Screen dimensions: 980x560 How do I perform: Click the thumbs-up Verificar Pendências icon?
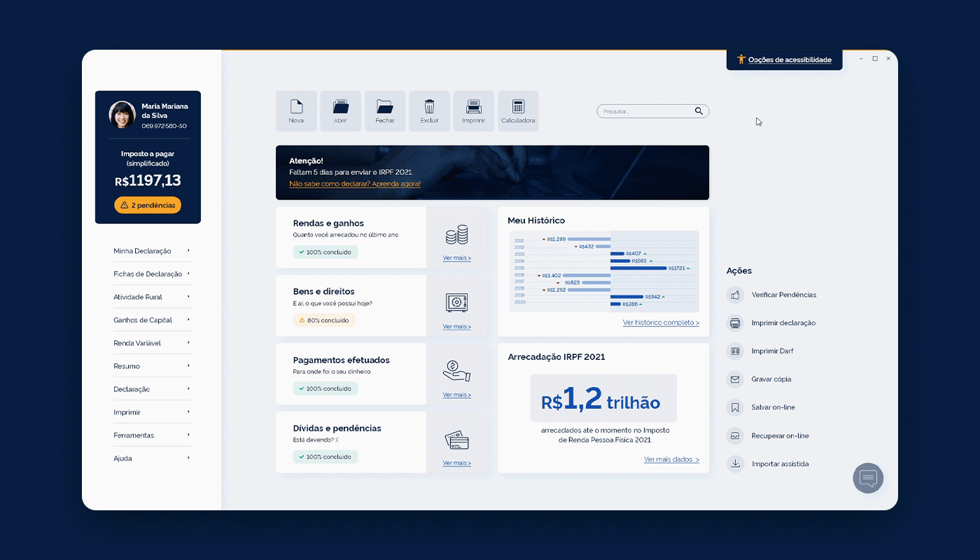click(x=735, y=295)
